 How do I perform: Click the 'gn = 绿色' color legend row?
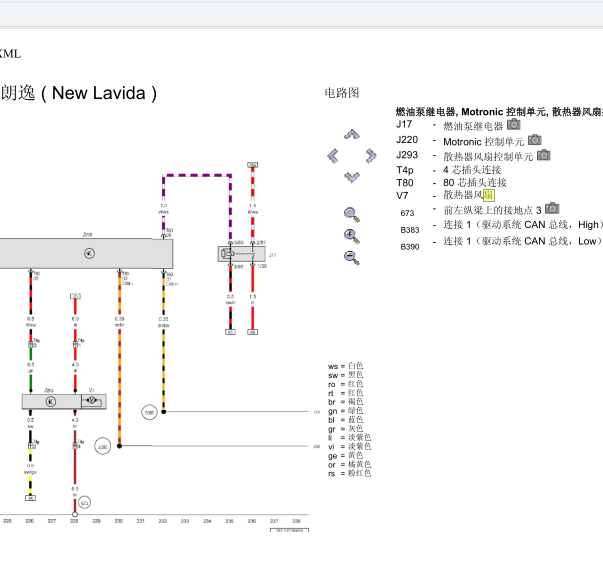click(346, 411)
